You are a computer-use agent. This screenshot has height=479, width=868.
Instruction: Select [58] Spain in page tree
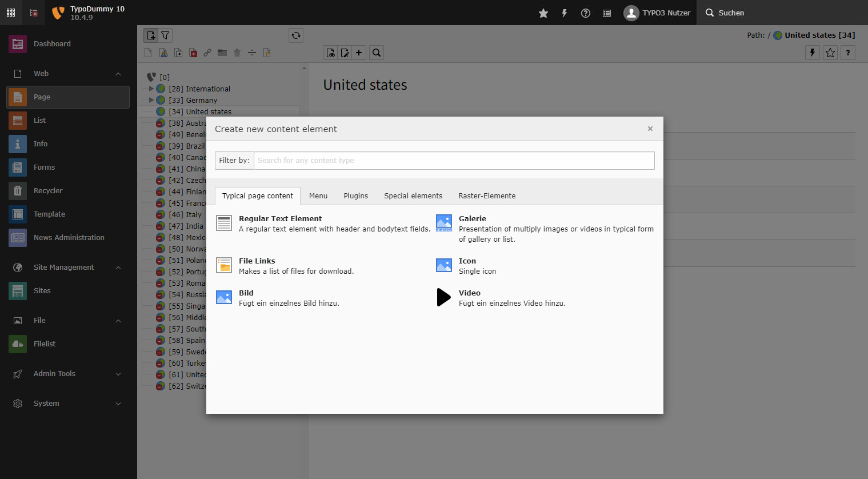pyautogui.click(x=187, y=341)
